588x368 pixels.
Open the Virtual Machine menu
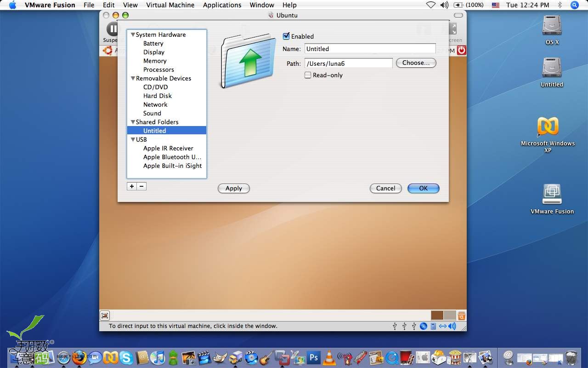pyautogui.click(x=170, y=5)
